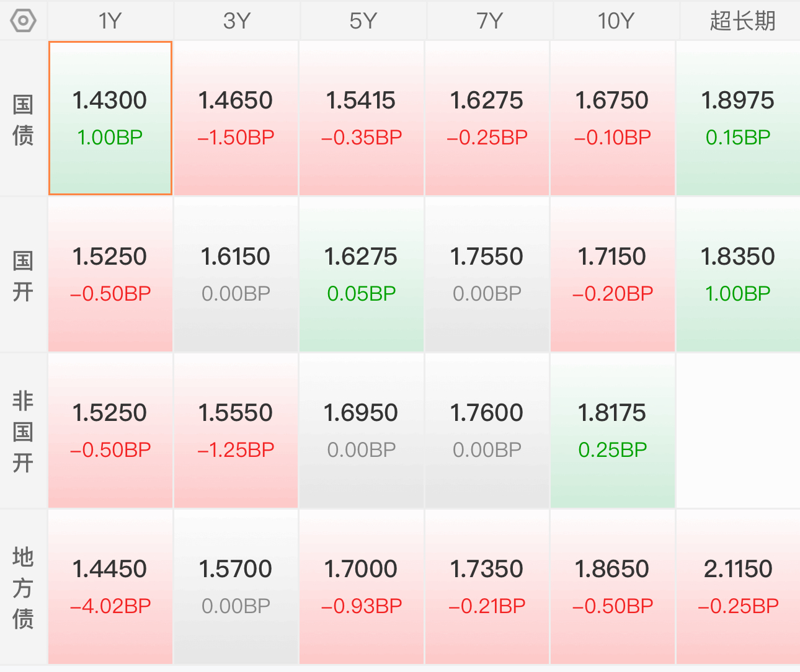
Task: Open the 非国开 3Y cell 1.5550
Action: 236,431
